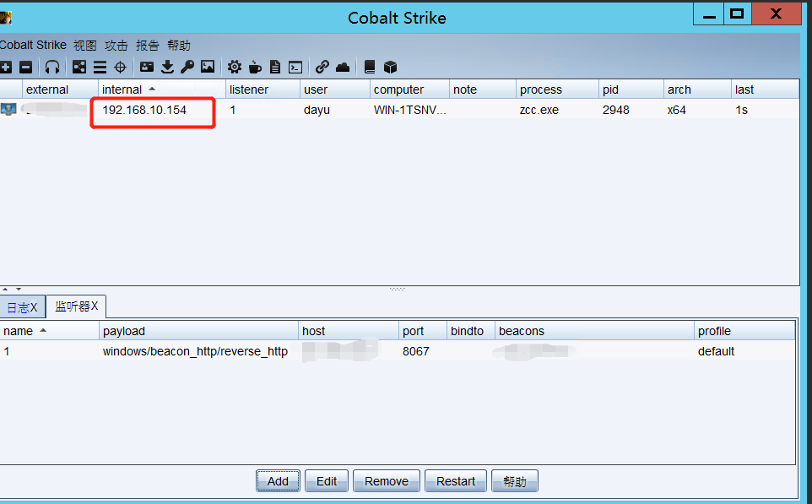Open the 攻击 (Attacks) menu
This screenshot has height=504, width=812.
click(x=116, y=45)
